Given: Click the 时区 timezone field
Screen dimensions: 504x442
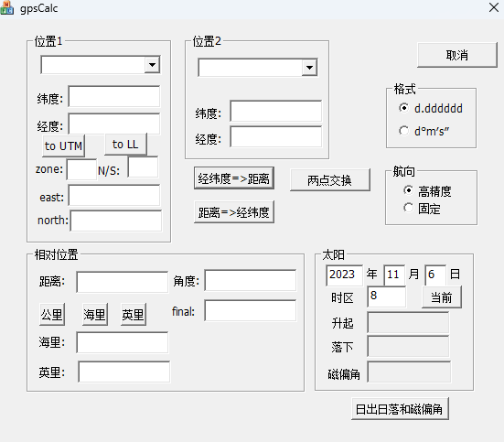Looking at the screenshot, I should (386, 296).
